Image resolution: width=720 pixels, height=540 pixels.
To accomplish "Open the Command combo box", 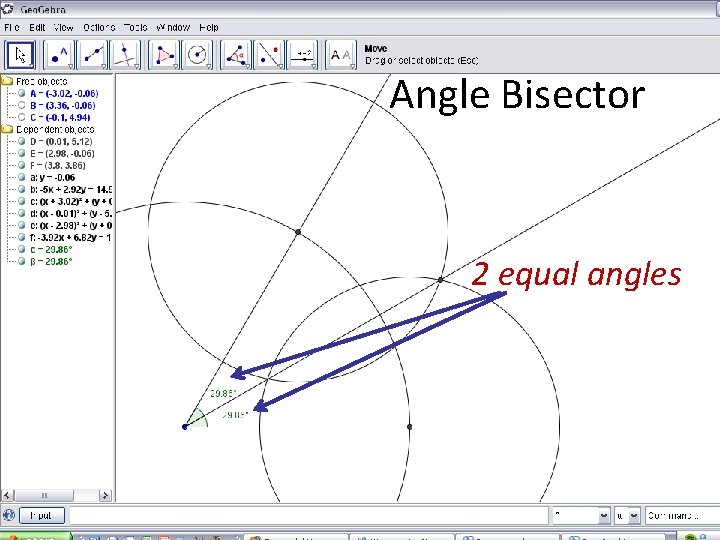I will coord(682,516).
